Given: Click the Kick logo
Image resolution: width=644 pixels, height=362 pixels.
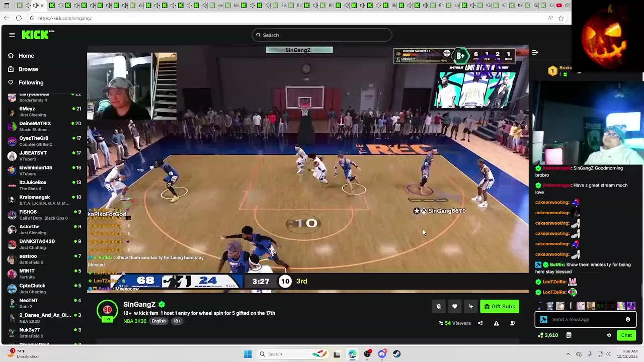Looking at the screenshot, I should tap(38, 35).
